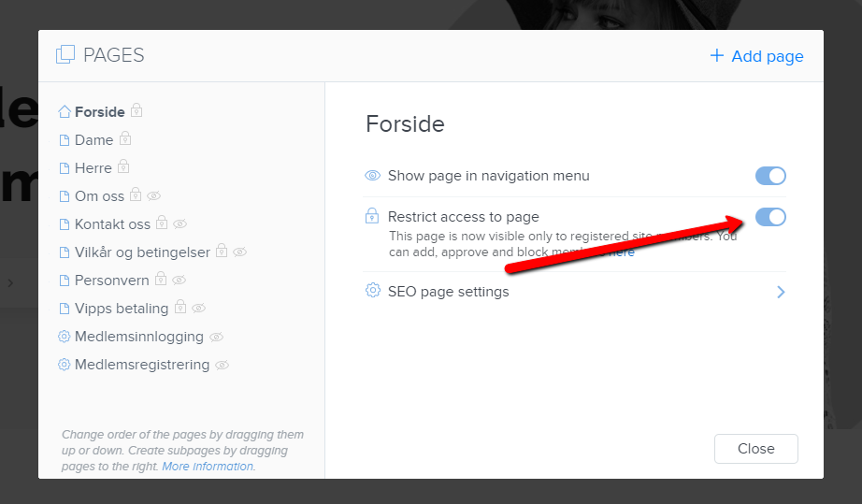Click the gear icon for Medlemsinnlogging
The height and width of the screenshot is (504, 862).
tap(65, 337)
